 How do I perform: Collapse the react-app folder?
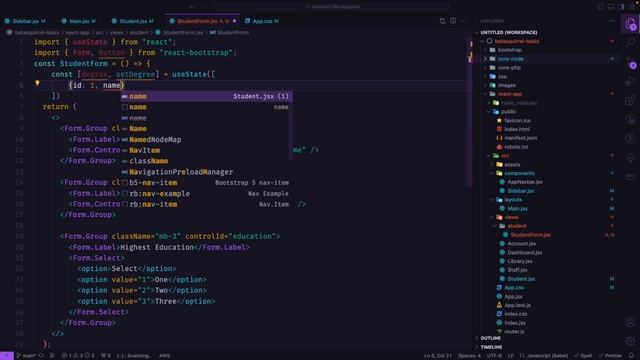[x=510, y=94]
